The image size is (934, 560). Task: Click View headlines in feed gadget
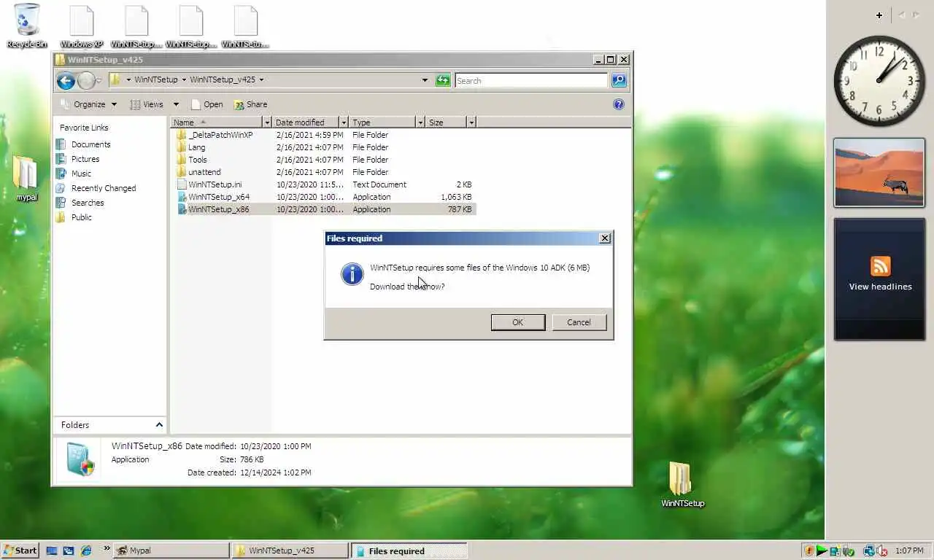880,287
